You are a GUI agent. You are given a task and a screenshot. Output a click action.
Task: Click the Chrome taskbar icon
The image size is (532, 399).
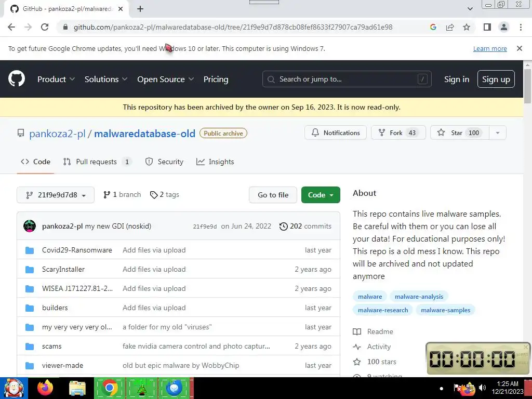coord(109,388)
